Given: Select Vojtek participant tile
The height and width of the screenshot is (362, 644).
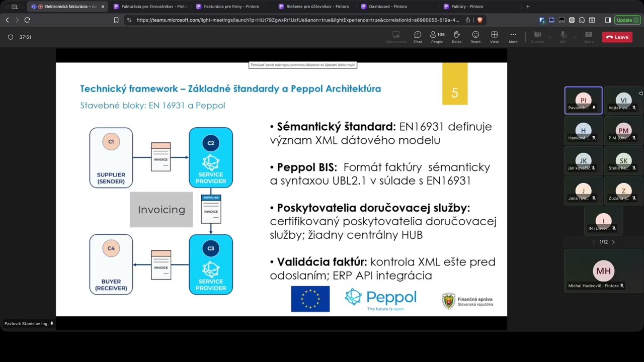Looking at the screenshot, I should (x=623, y=101).
